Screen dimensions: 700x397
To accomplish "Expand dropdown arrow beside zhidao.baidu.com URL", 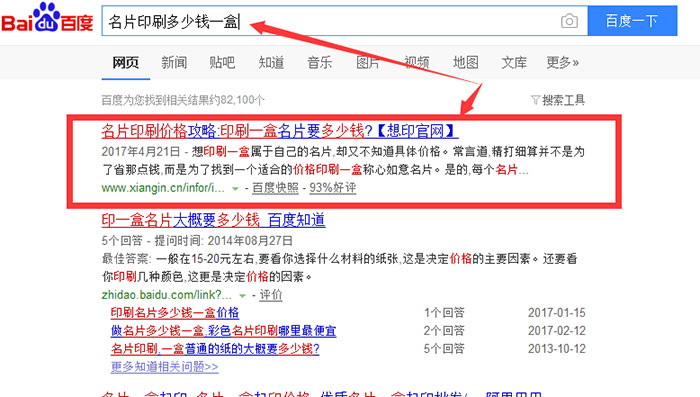I will (x=242, y=296).
